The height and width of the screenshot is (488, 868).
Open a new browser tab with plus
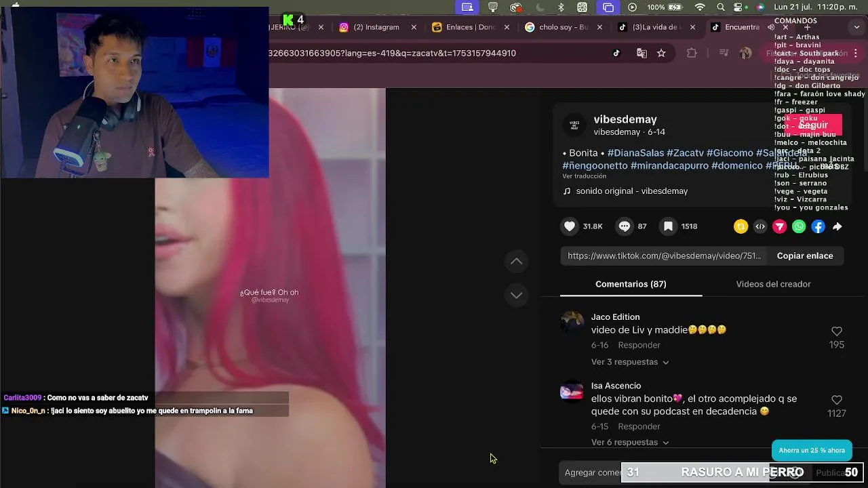coord(807,27)
